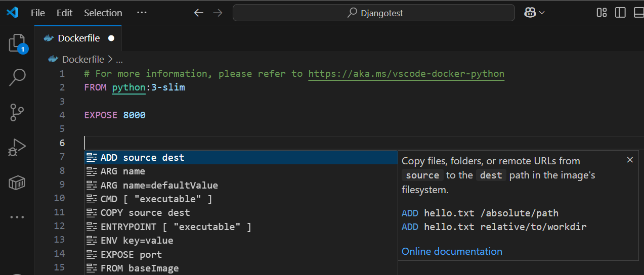Click the Djangotest command center search box
This screenshot has height=275, width=644.
[373, 13]
